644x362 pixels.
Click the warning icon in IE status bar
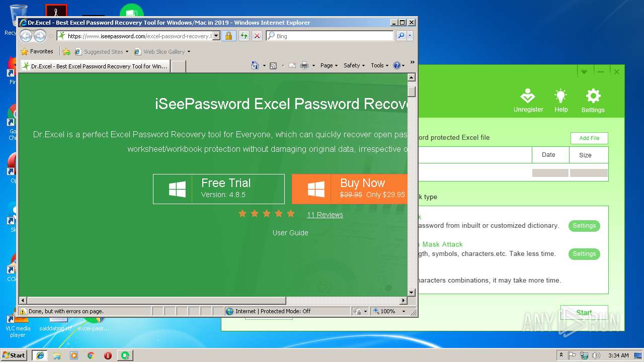point(23,311)
